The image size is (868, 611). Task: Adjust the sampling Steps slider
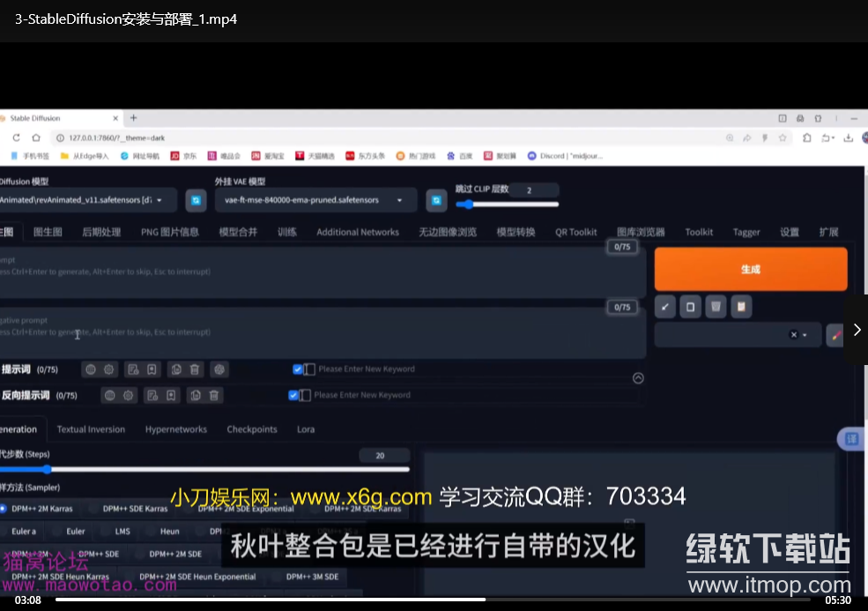click(x=204, y=470)
